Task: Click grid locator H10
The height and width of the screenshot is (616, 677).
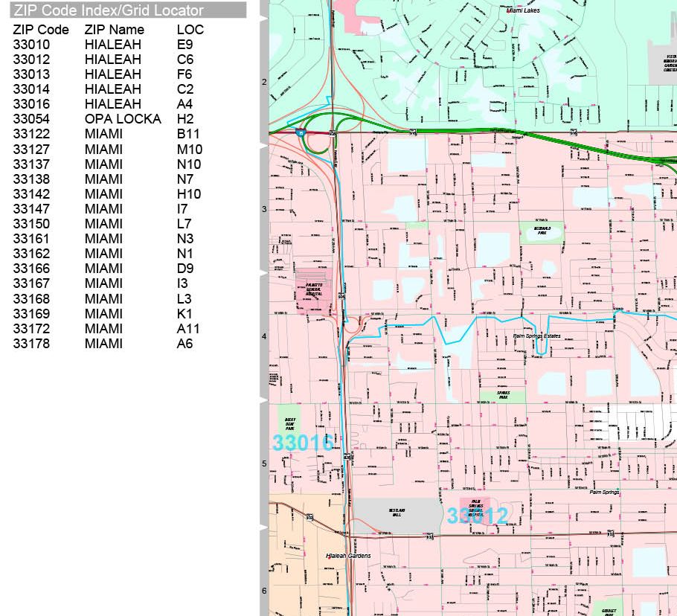Action: (189, 194)
